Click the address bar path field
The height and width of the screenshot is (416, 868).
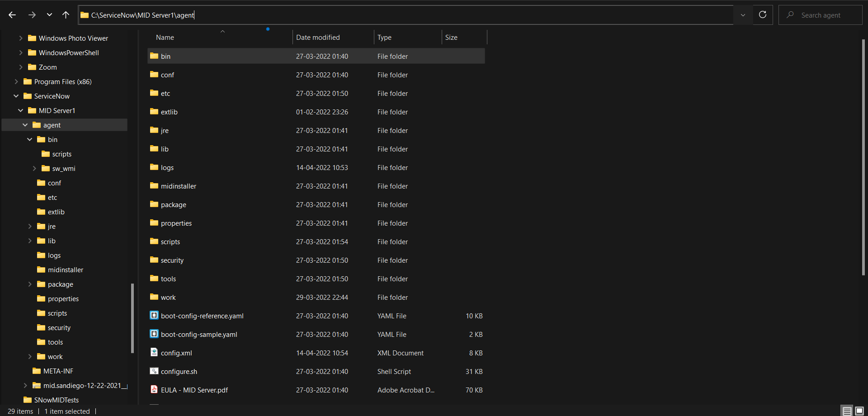click(x=406, y=15)
